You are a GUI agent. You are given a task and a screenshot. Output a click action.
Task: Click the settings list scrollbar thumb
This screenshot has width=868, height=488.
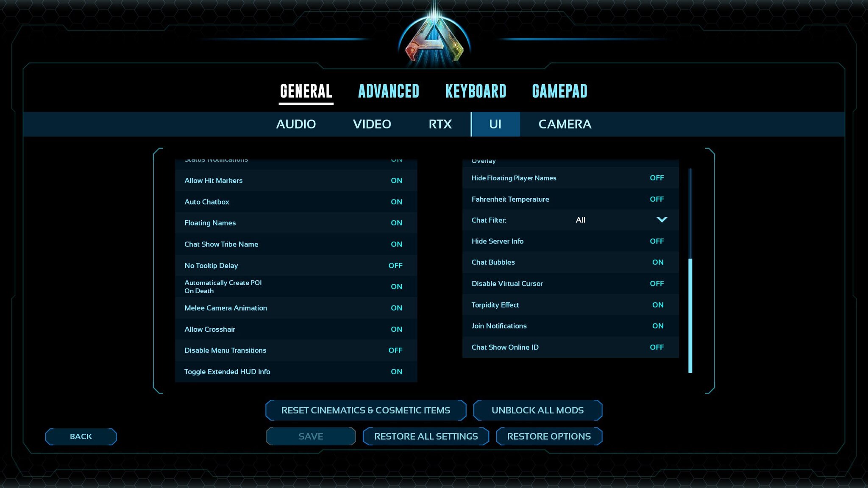pyautogui.click(x=690, y=316)
